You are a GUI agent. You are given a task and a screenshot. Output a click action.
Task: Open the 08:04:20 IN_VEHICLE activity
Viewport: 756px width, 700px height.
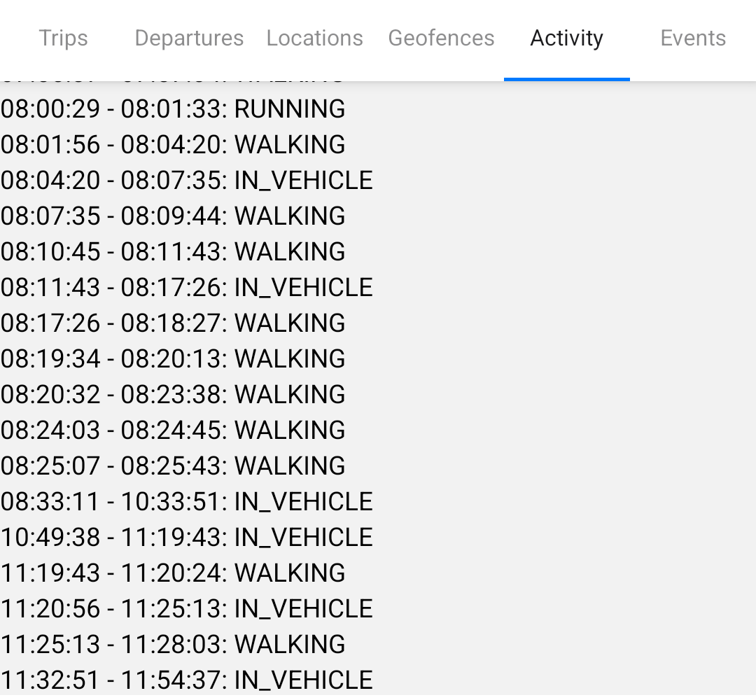click(186, 180)
